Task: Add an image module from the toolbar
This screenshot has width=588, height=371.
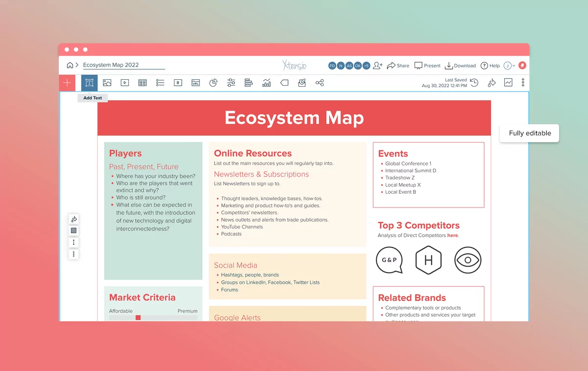Action: 107,83
